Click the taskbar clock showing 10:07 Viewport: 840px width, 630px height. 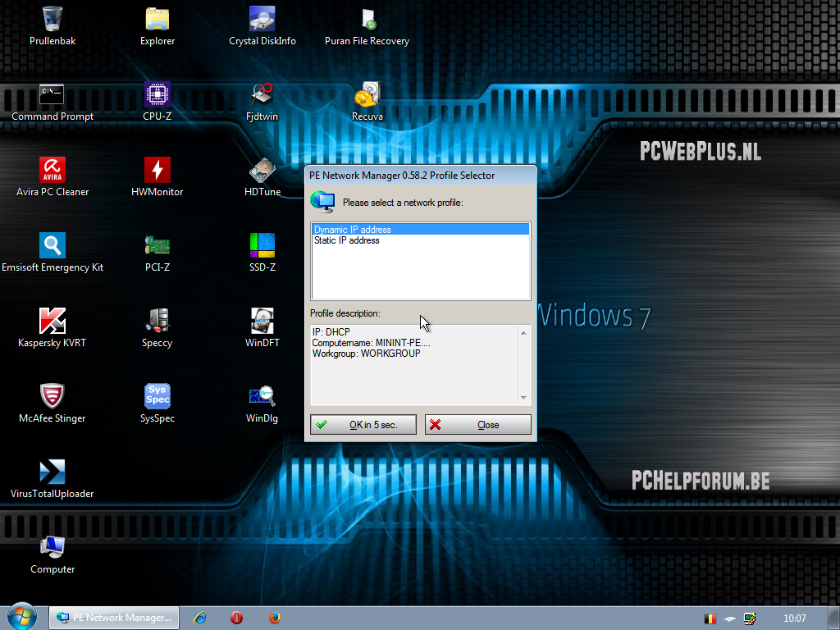[794, 619]
